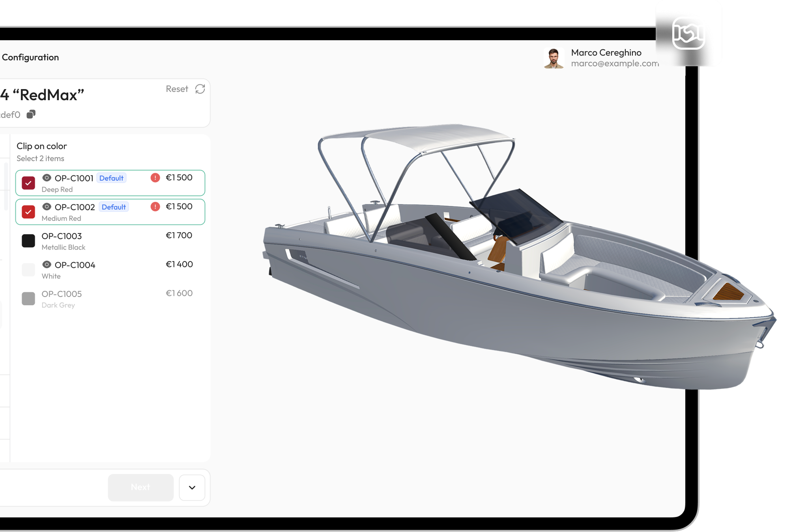Toggle eye preview icon for OP-C1001
This screenshot has height=532, width=793.
47,178
